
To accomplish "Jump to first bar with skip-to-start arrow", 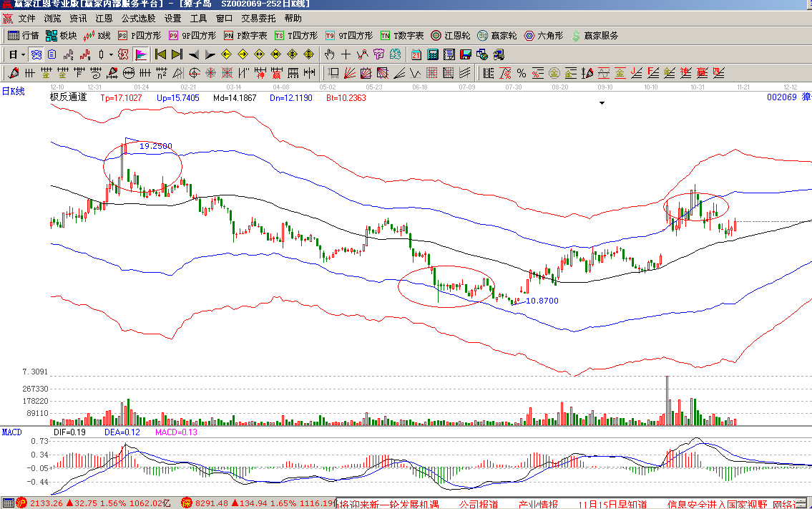I will click(160, 54).
